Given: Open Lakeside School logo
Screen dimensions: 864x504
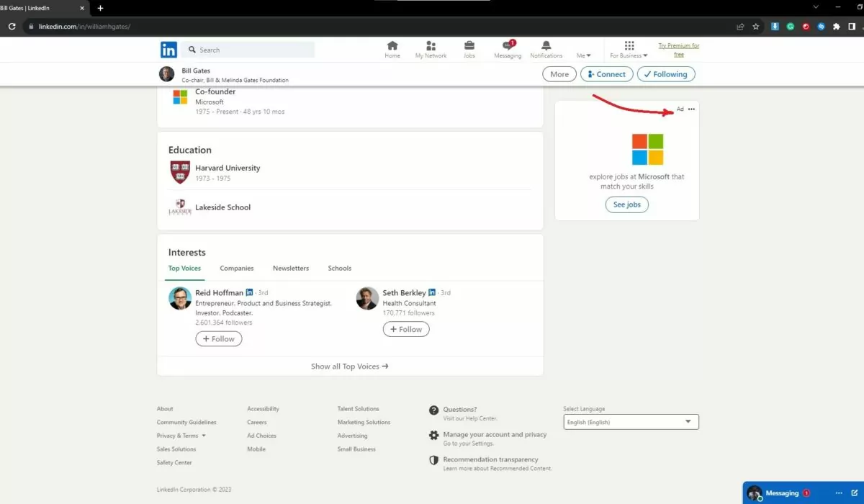Looking at the screenshot, I should coord(180,207).
